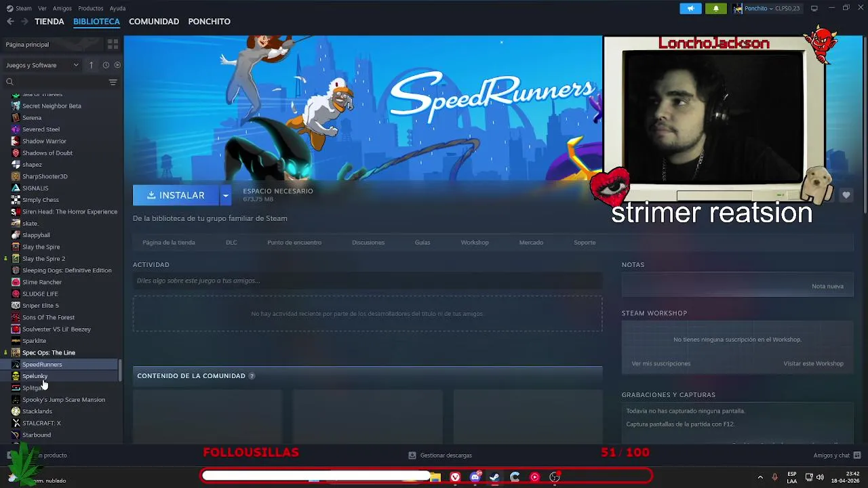Open install options arrow next to Instalar

click(225, 195)
